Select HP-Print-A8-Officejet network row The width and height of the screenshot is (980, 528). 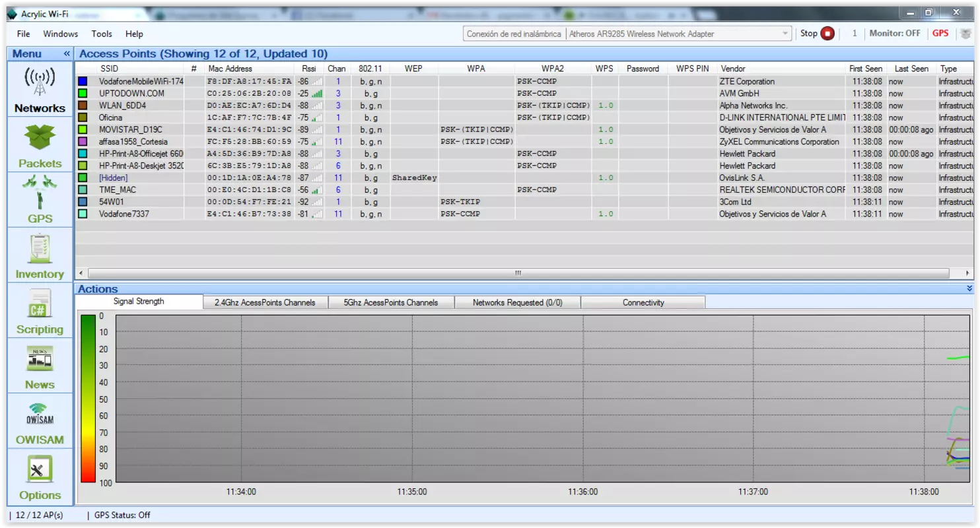coord(525,154)
